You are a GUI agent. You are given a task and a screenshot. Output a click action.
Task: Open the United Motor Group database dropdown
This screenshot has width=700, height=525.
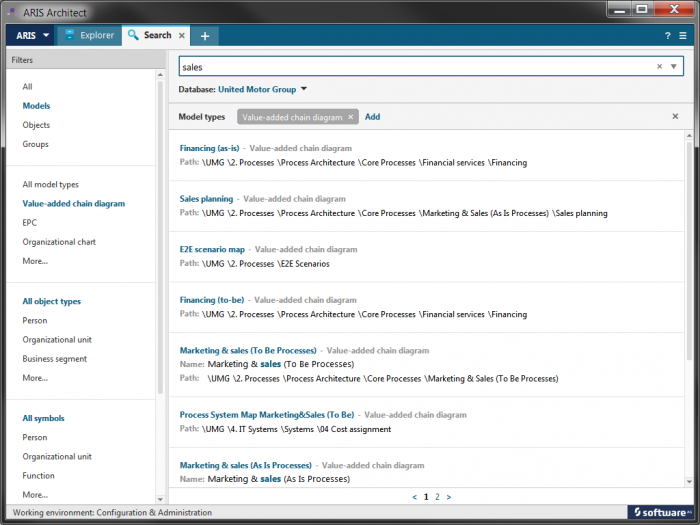click(262, 89)
